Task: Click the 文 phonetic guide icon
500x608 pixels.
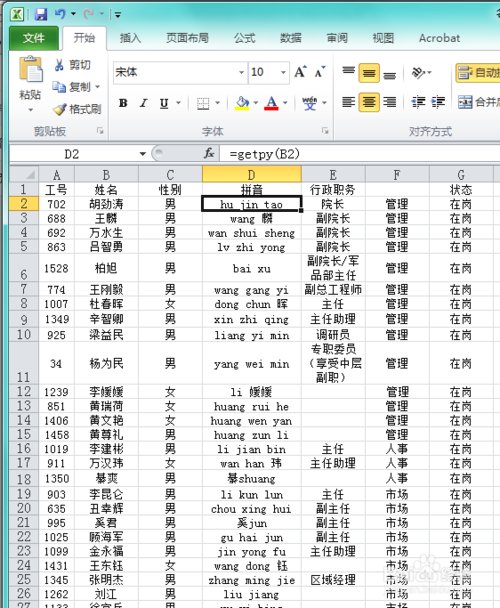Action: [x=310, y=103]
